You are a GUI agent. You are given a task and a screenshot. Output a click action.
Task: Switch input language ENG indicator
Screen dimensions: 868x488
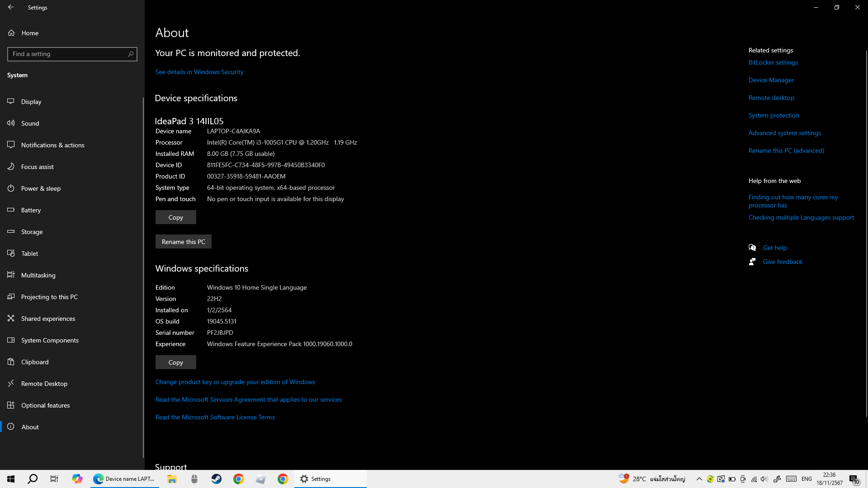pos(807,479)
